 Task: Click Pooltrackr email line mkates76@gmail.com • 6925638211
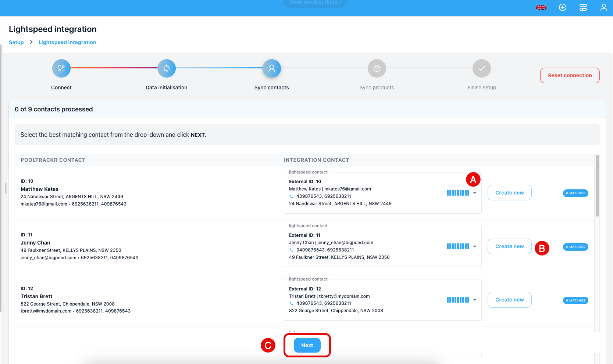(74, 204)
